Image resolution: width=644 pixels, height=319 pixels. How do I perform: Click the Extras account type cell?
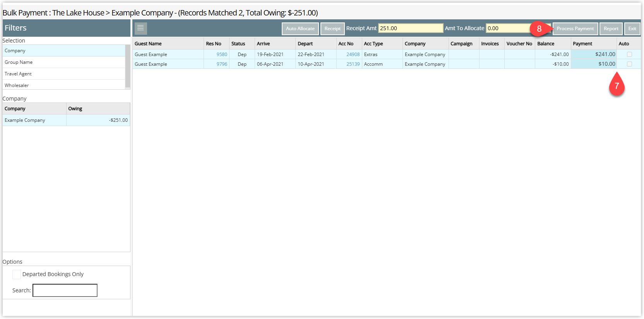(x=382, y=55)
